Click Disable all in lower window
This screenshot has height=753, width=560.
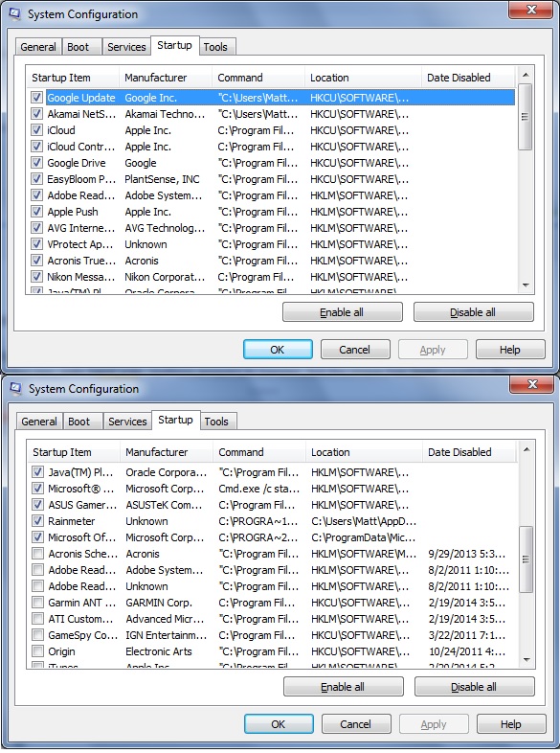[x=474, y=687]
